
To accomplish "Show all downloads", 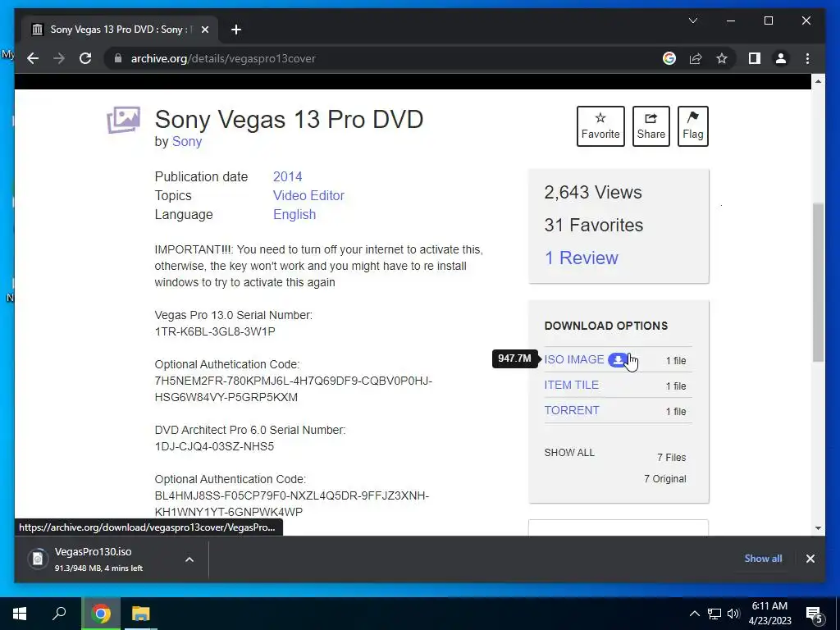I will [x=763, y=558].
